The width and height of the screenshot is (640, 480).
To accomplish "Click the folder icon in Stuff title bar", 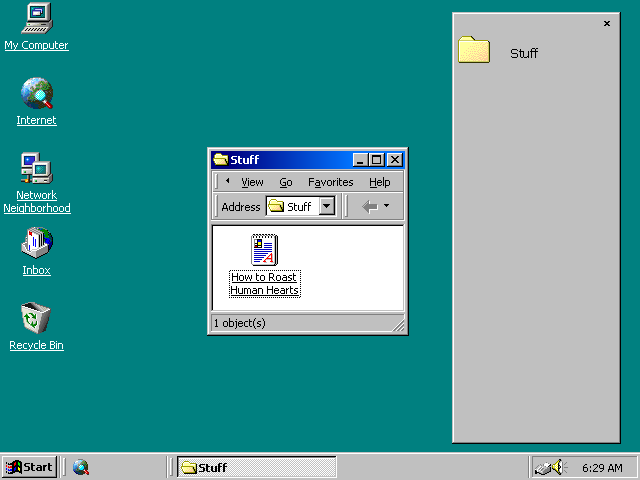I will coord(220,159).
